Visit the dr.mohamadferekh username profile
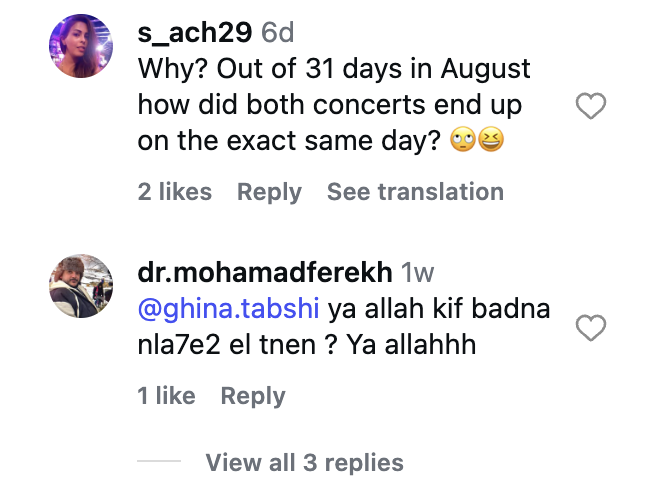Viewport: 650px width, 478px height. [x=264, y=272]
